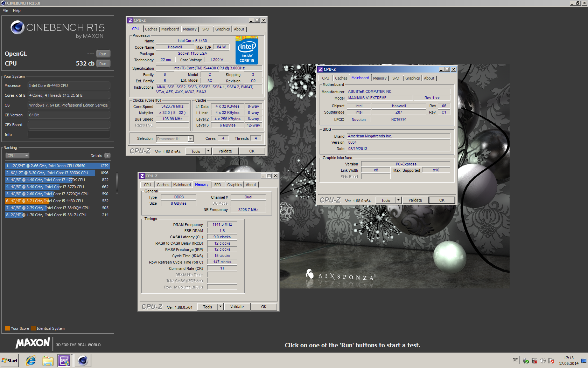Open the ranking Details arrow button

pos(107,156)
